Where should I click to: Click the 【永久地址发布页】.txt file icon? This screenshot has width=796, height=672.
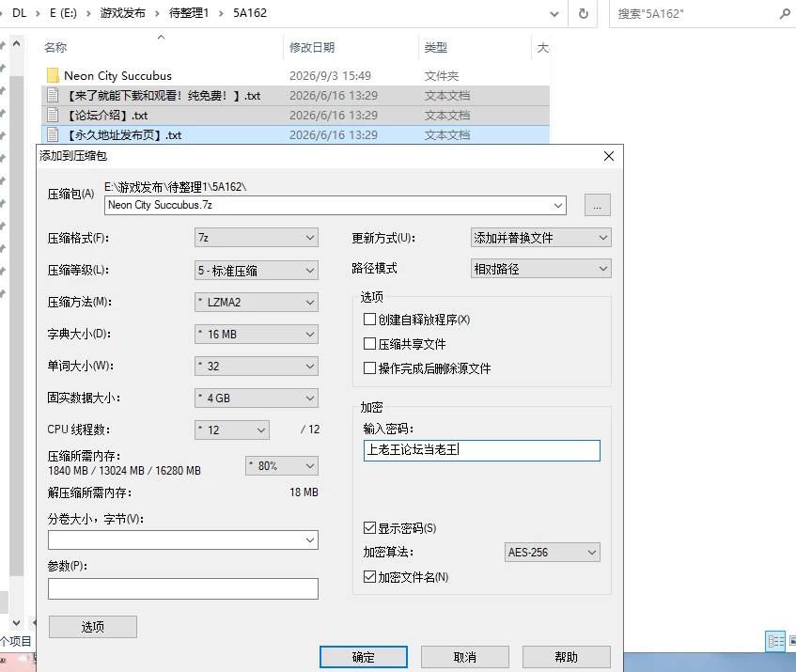click(53, 135)
